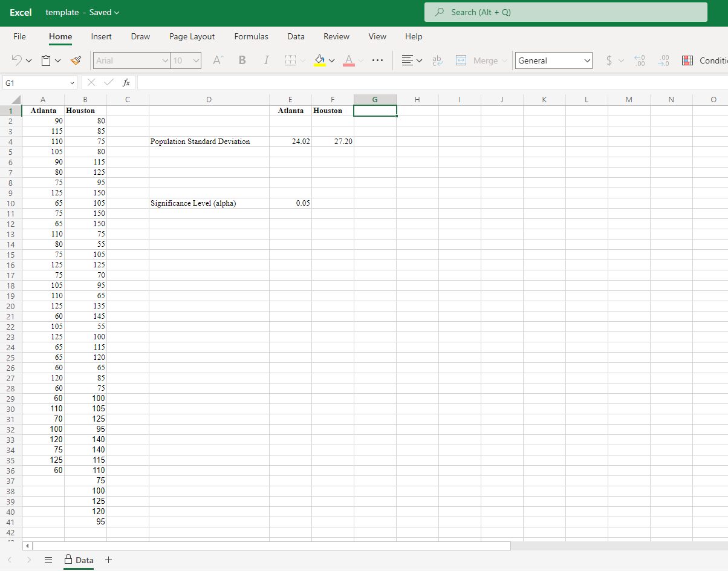Screen dimensions: 728x571
Task: Click the previous sheet arrow
Action: pyautogui.click(x=10, y=560)
